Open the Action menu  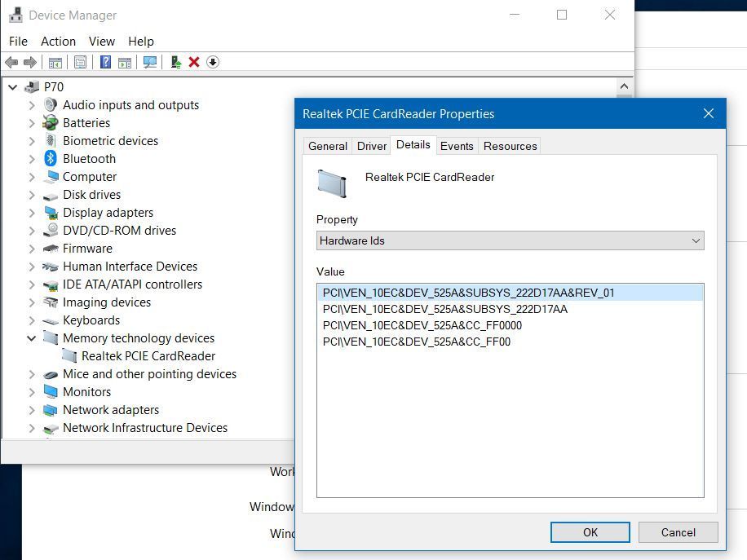coord(58,42)
